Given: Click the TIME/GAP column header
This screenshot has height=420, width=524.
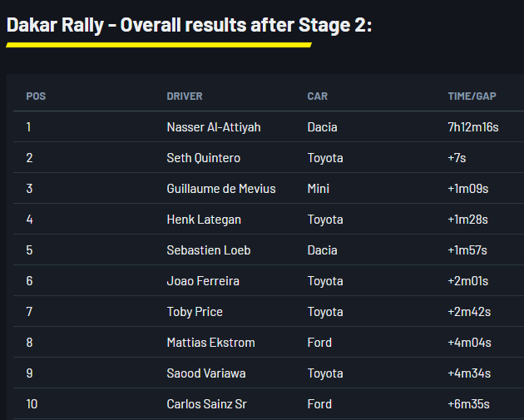Looking at the screenshot, I should [472, 96].
